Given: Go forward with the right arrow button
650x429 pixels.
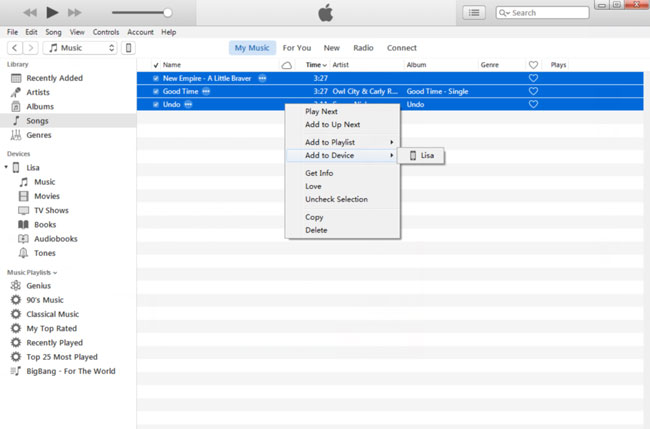Looking at the screenshot, I should pyautogui.click(x=31, y=48).
